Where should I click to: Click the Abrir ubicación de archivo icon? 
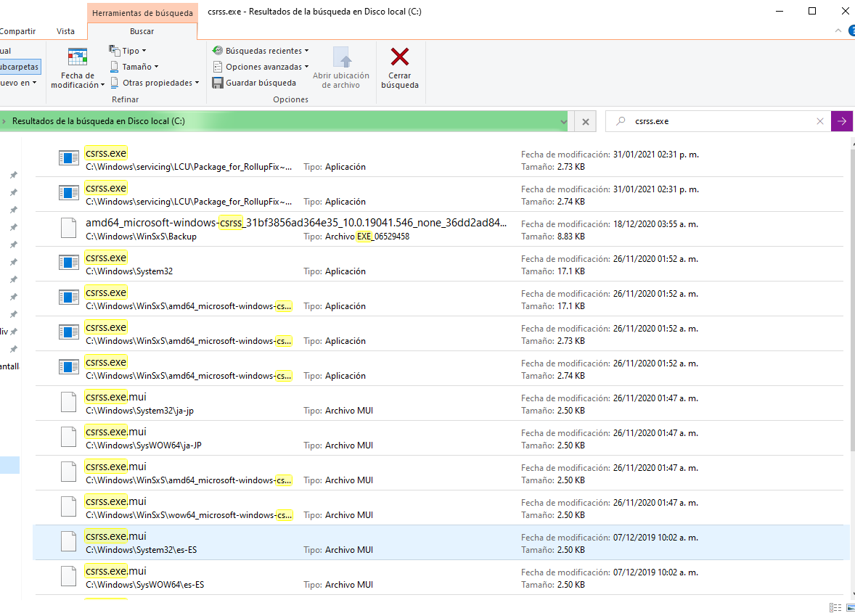(x=341, y=57)
